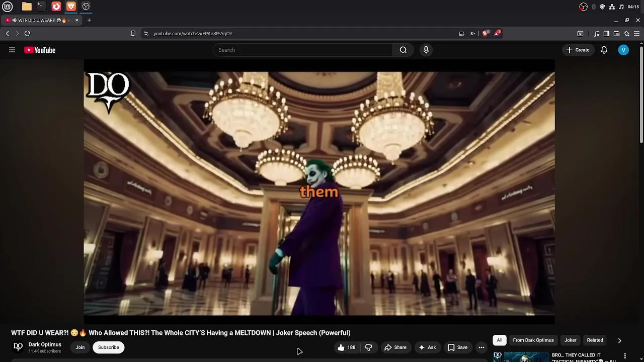Dislike the video
Screen dimensions: 644x362
(369, 347)
